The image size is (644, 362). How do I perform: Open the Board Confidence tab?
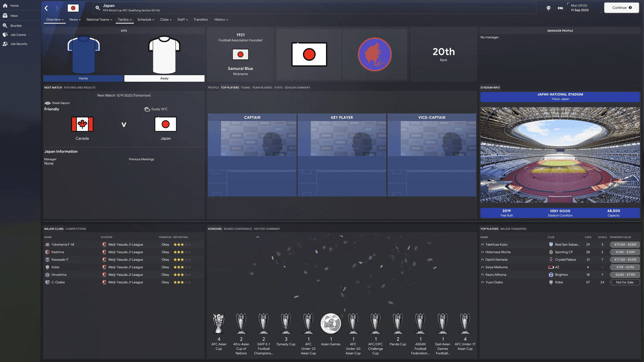pos(237,229)
